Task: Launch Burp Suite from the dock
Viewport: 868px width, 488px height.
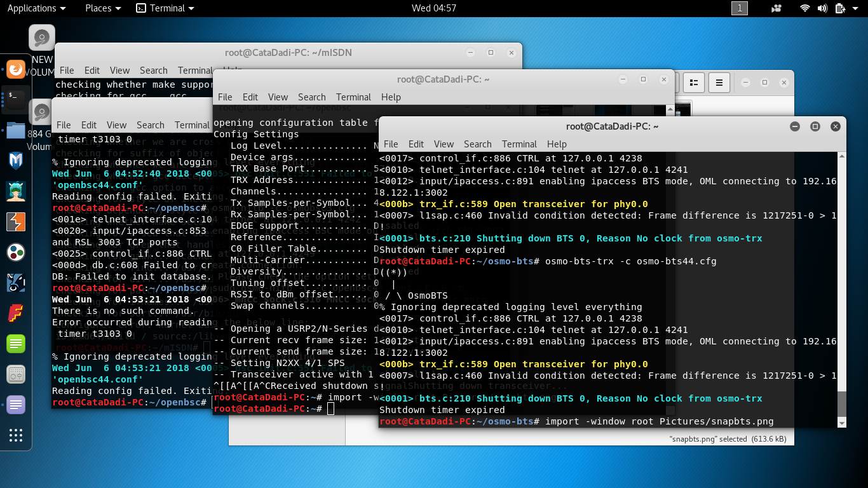Action: (x=16, y=222)
